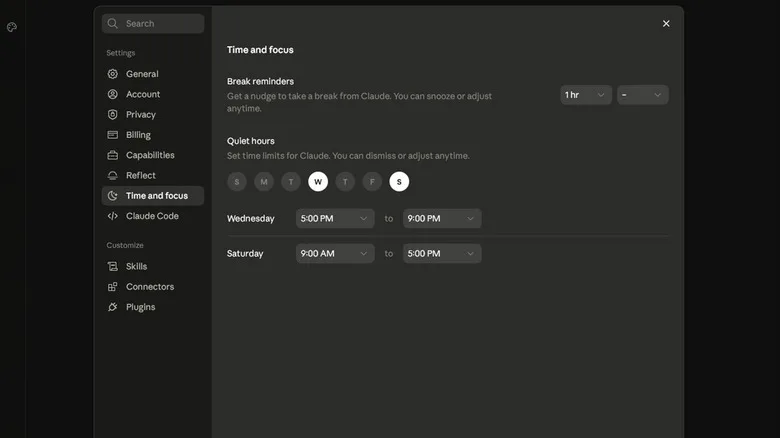780x438 pixels.
Task: Open the Plugins page
Action: pyautogui.click(x=153, y=307)
